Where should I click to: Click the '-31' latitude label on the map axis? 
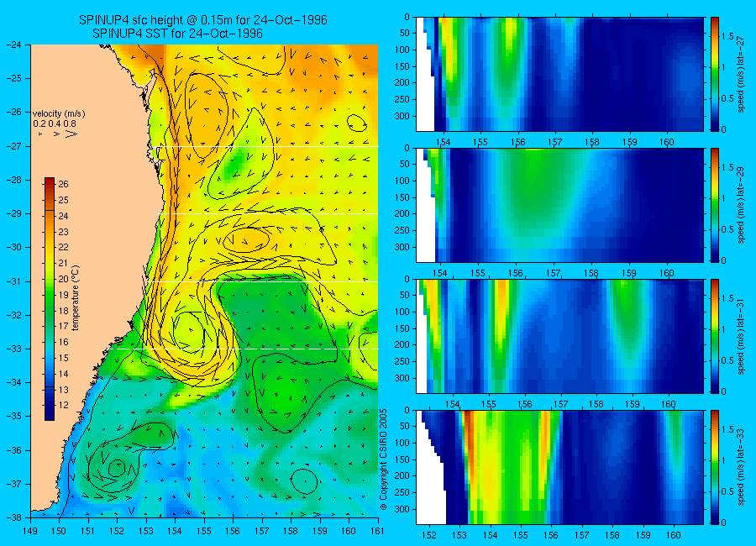[x=14, y=281]
